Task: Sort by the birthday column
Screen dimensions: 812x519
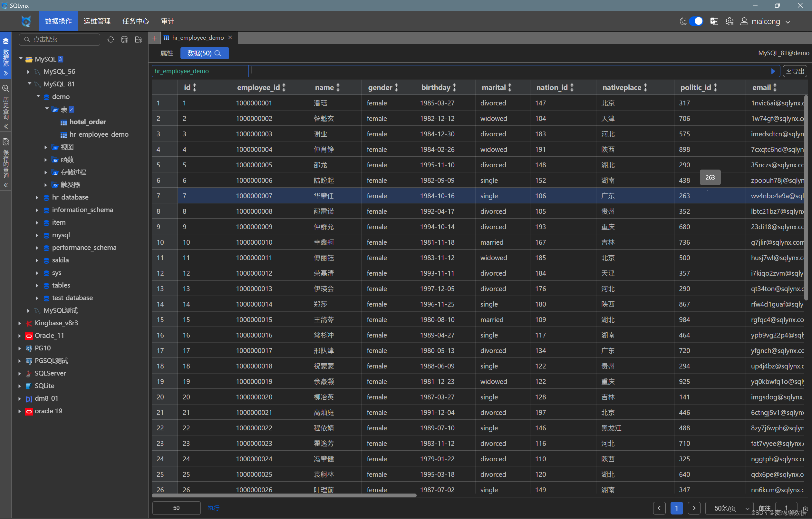Action: click(x=454, y=87)
